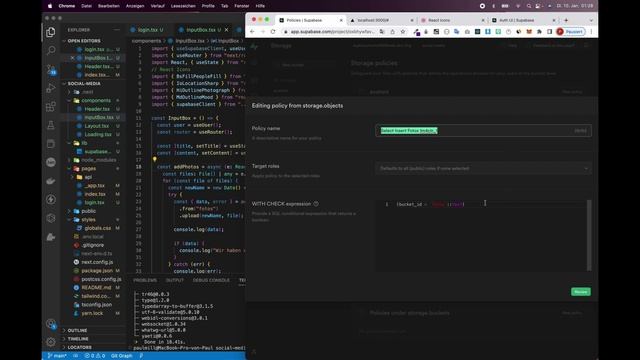640x360 pixels.
Task: Open the Chrome extensions puzzle icon
Action: click(539, 31)
